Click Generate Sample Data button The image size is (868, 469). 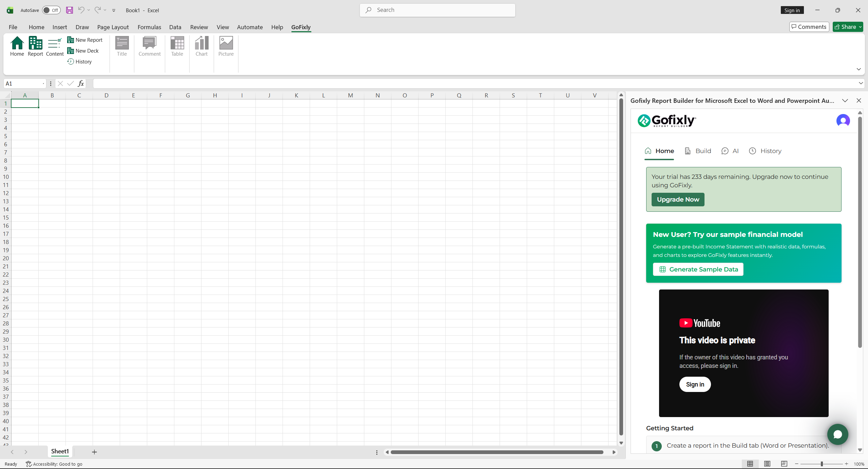(698, 269)
